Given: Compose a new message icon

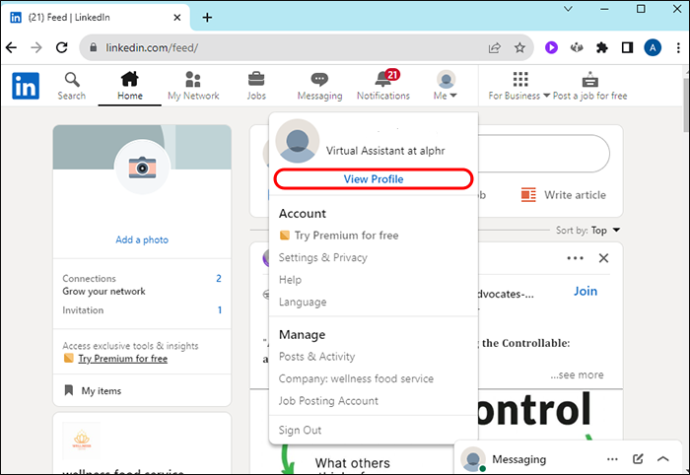Looking at the screenshot, I should pyautogui.click(x=638, y=459).
